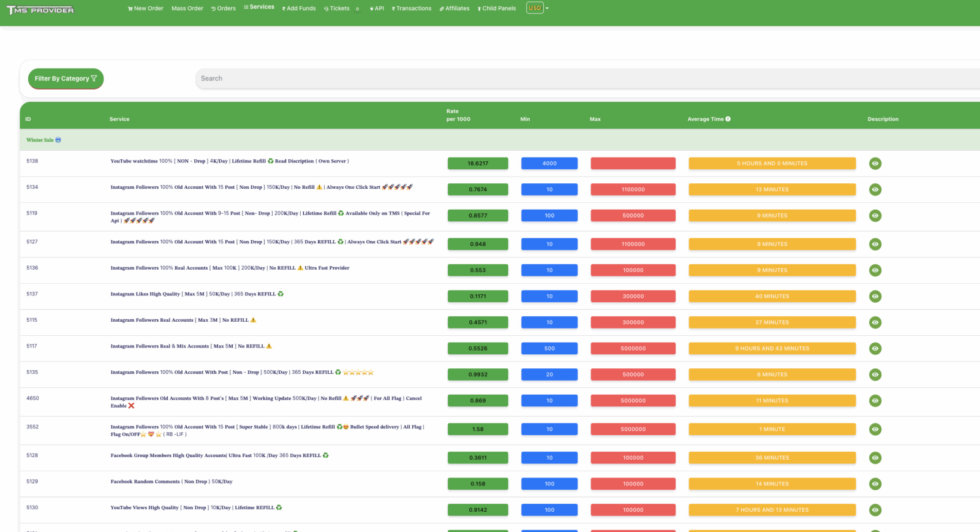Open the USD currency dropdown
The width and height of the screenshot is (980, 532).
537,8
